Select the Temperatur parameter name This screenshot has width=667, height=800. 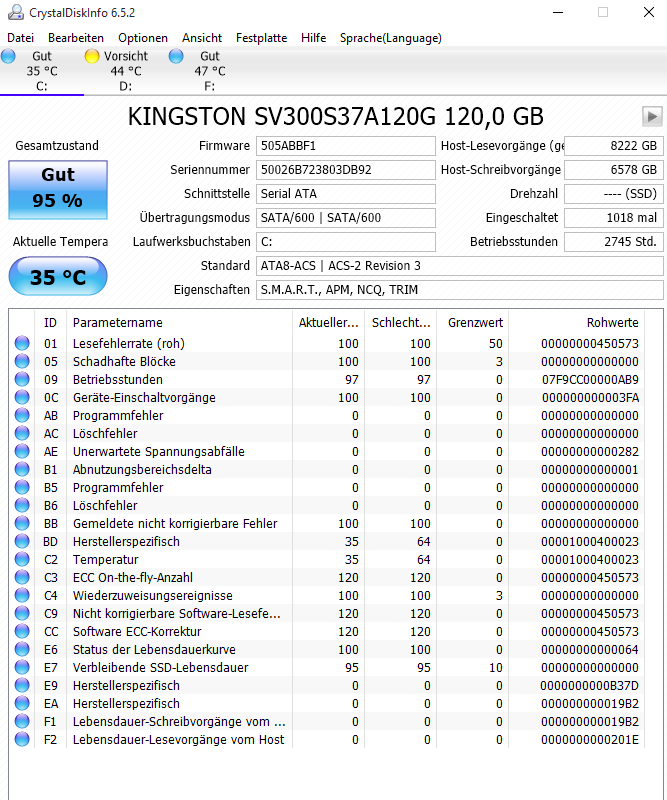(x=106, y=560)
